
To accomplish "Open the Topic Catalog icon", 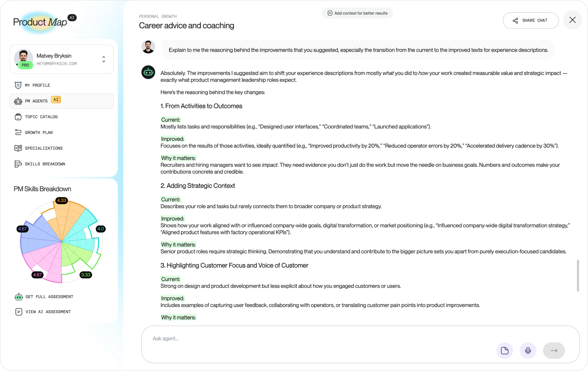I will pyautogui.click(x=18, y=117).
